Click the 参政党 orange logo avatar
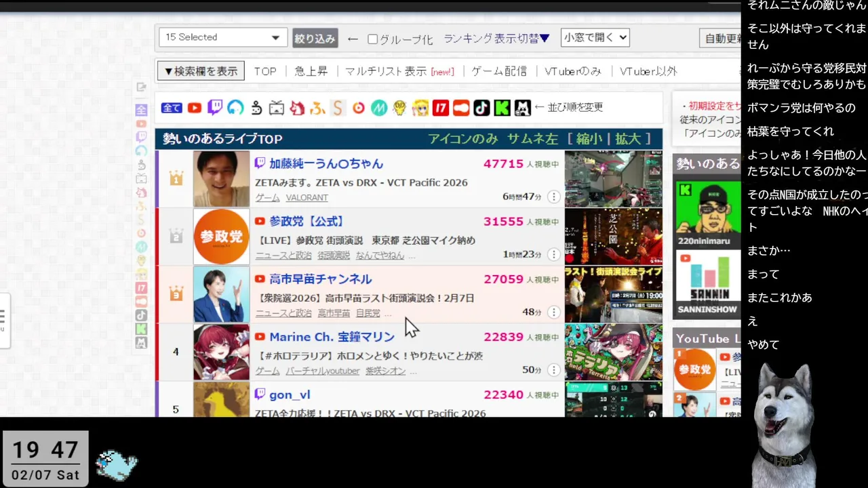 click(x=221, y=237)
